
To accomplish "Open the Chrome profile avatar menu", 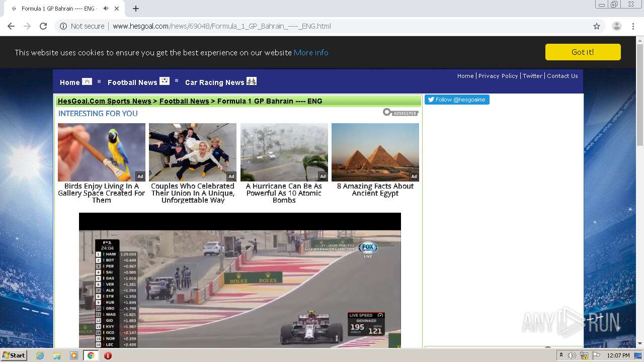I will (616, 26).
